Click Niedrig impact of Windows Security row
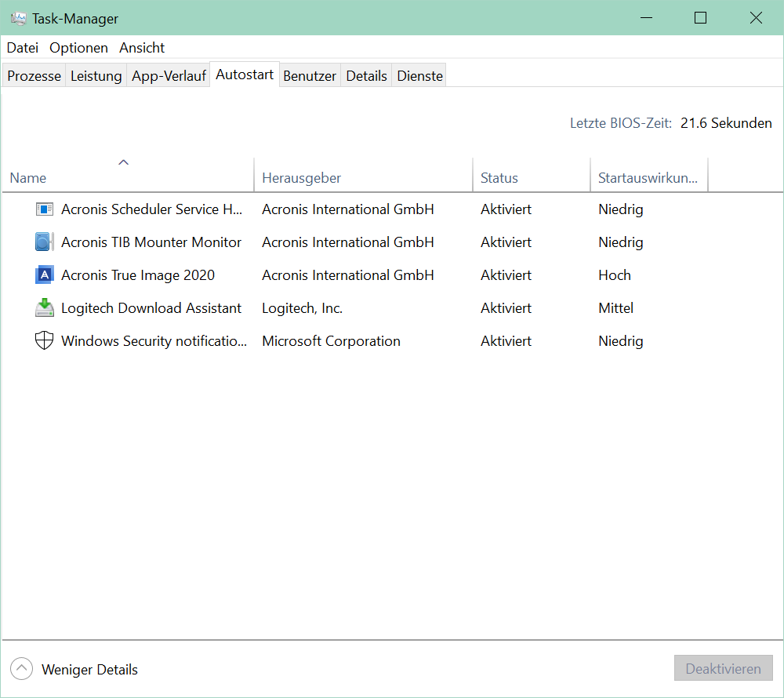This screenshot has height=698, width=784. tap(620, 341)
